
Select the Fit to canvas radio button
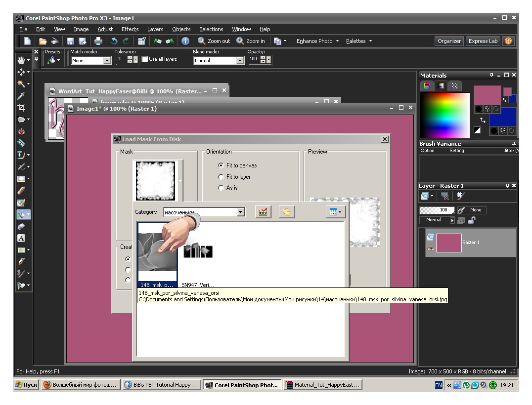point(221,165)
